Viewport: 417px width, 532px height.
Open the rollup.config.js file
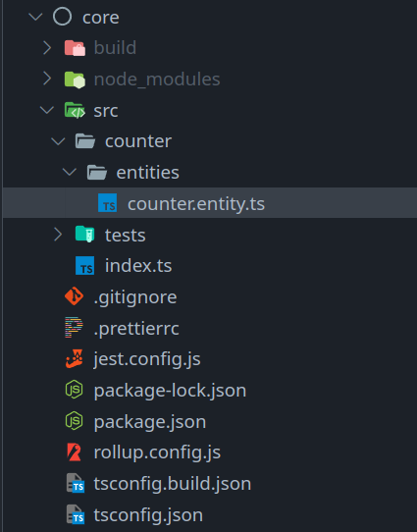coord(157,452)
